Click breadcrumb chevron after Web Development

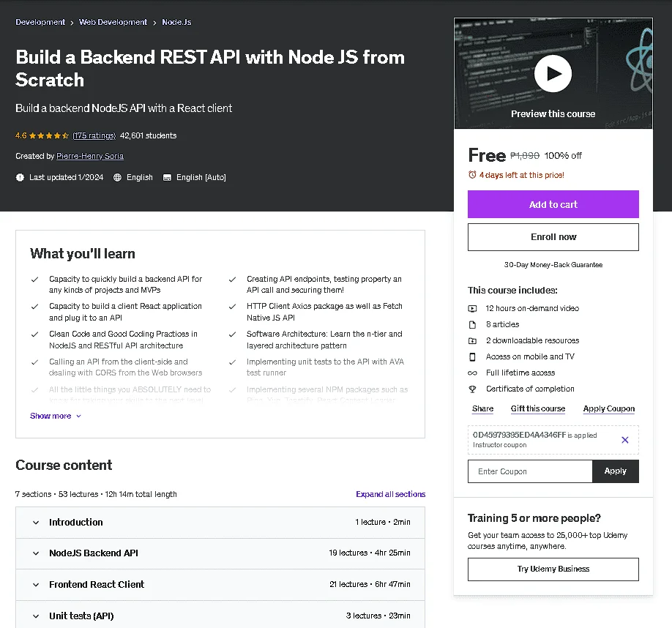pyautogui.click(x=154, y=23)
